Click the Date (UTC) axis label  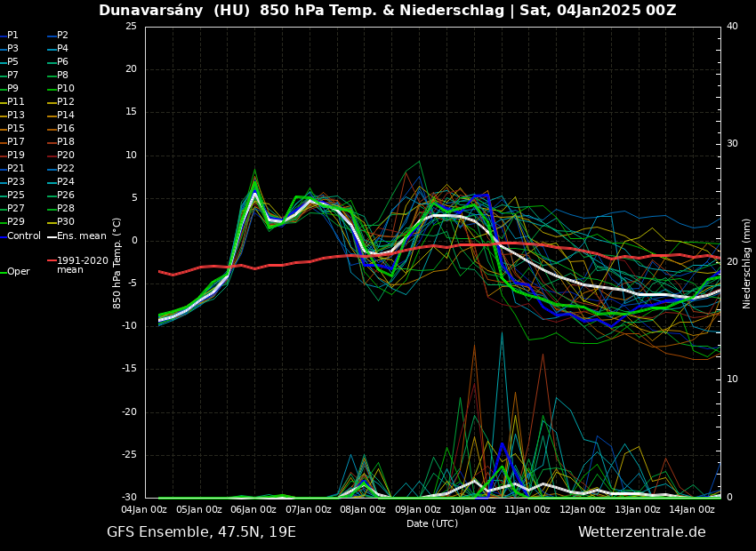click(432, 524)
